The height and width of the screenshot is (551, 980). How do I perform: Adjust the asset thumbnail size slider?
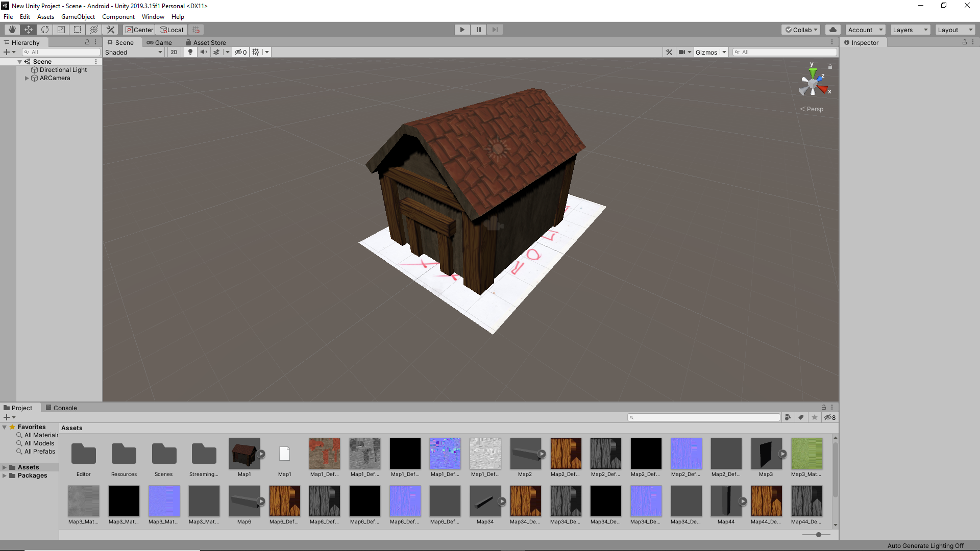[x=819, y=535]
